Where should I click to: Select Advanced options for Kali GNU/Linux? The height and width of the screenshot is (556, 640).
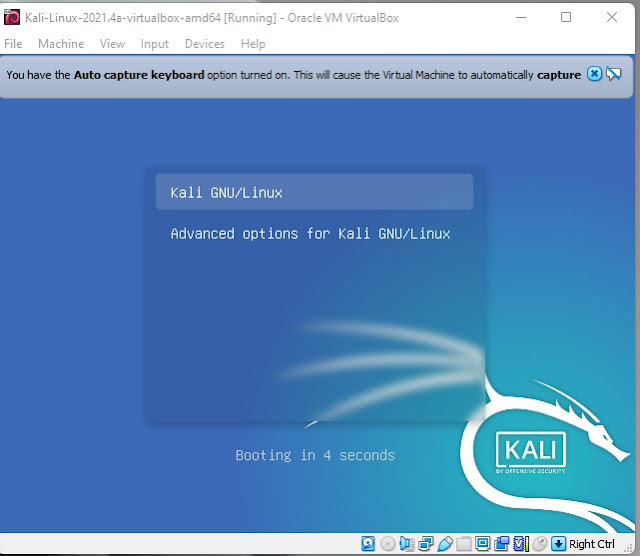click(x=310, y=234)
